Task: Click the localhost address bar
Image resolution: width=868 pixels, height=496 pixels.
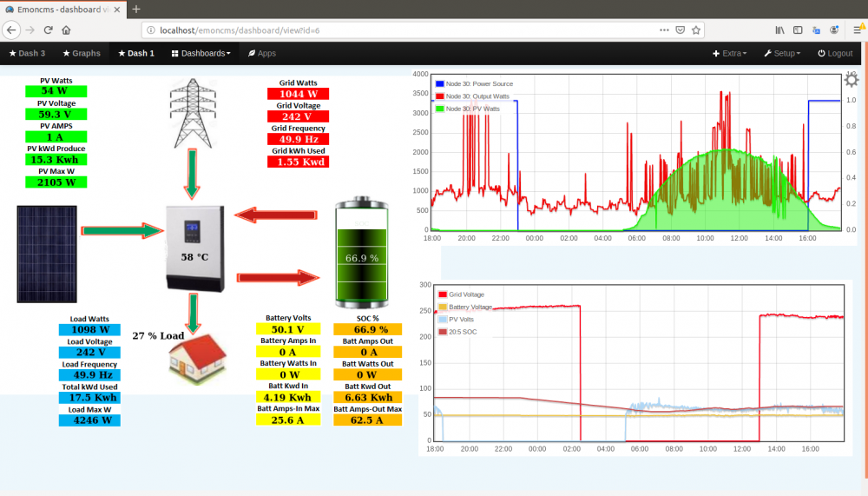Action: (x=404, y=30)
